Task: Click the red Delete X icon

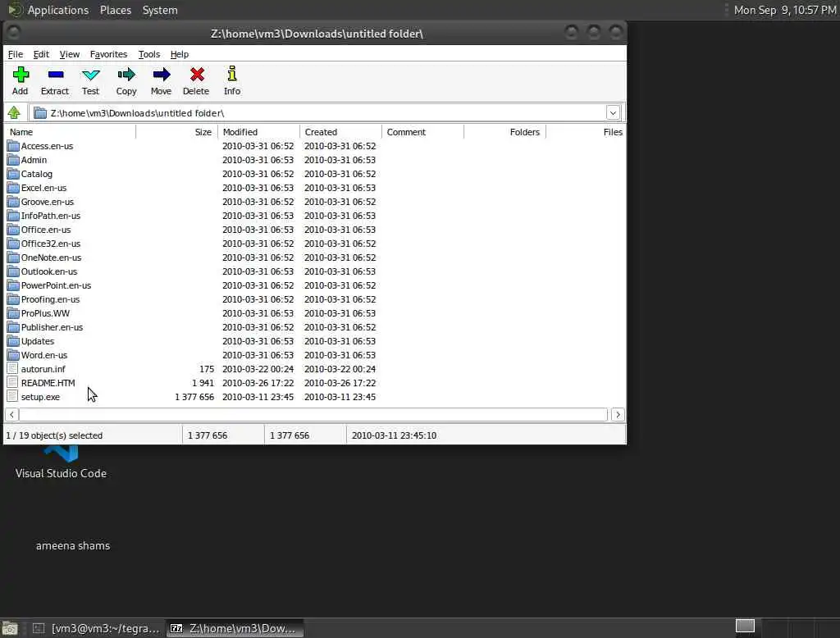Action: (197, 75)
